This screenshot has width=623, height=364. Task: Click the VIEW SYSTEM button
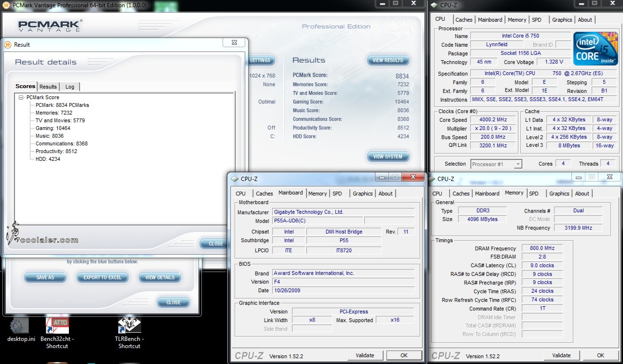[388, 156]
